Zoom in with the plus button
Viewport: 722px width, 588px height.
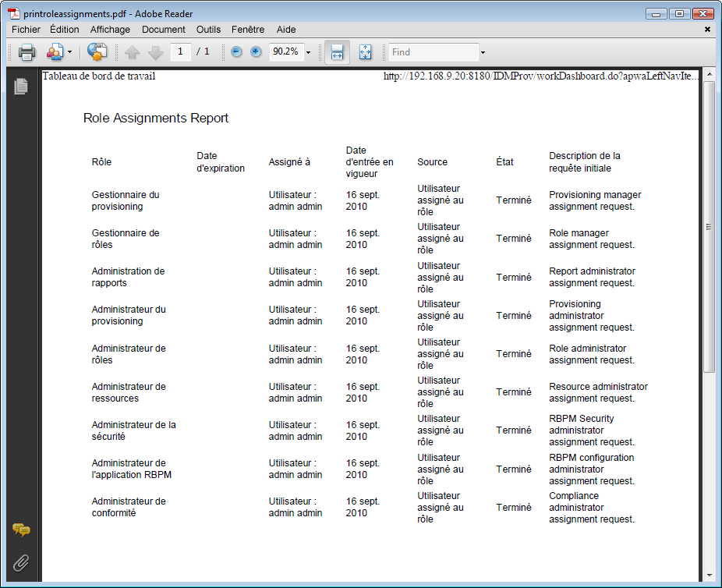(x=256, y=51)
